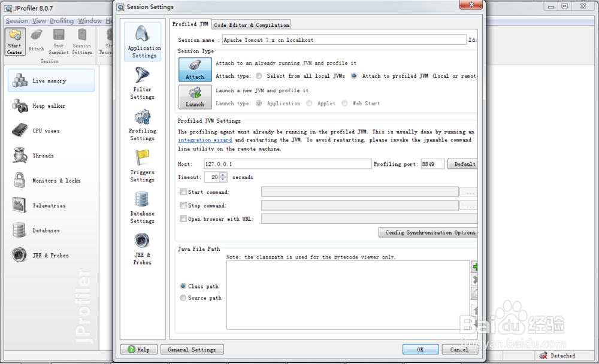Click the Session Settings toolbar icon
This screenshot has height=364, width=599.
tap(81, 42)
